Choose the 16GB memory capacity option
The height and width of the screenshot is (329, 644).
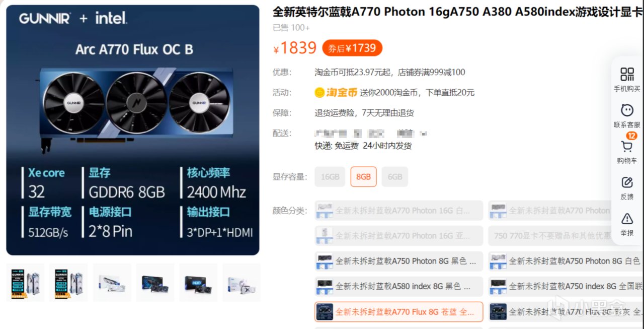[x=330, y=177]
